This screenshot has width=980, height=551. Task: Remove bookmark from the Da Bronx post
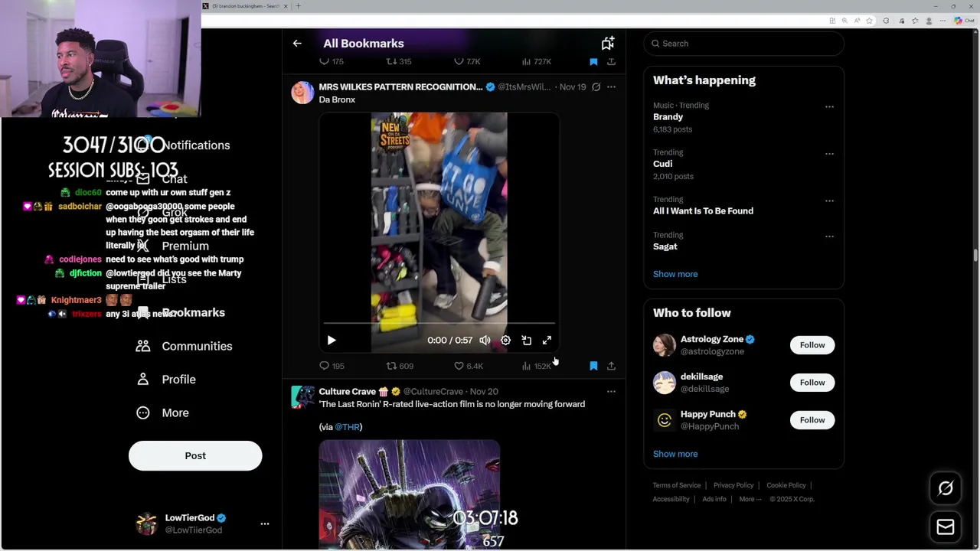click(x=593, y=366)
